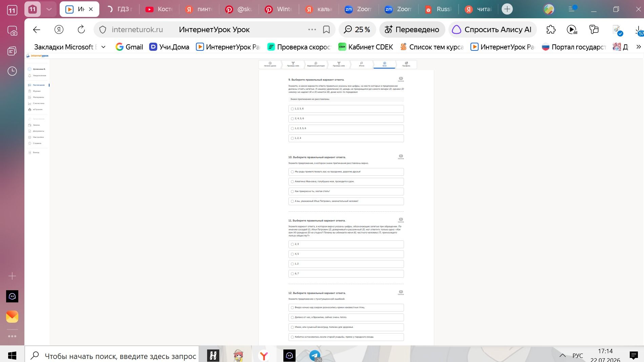Switch to the Начало урока lesson step
Screen dimensions: 644x362
pyautogui.click(x=270, y=64)
